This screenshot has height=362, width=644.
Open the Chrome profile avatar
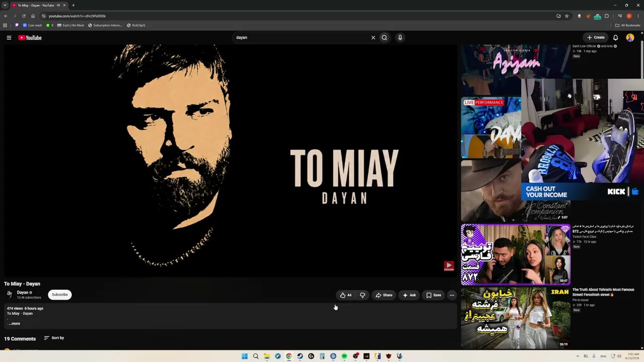(629, 16)
